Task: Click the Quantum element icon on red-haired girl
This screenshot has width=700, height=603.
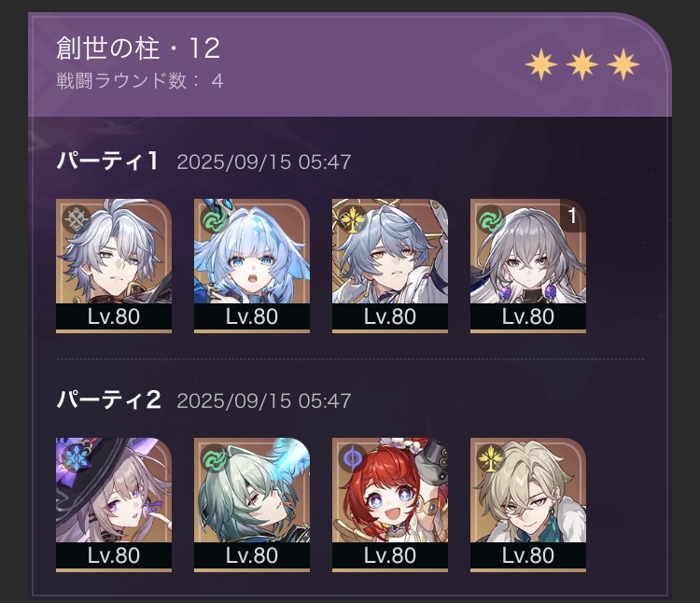Action: [x=353, y=458]
